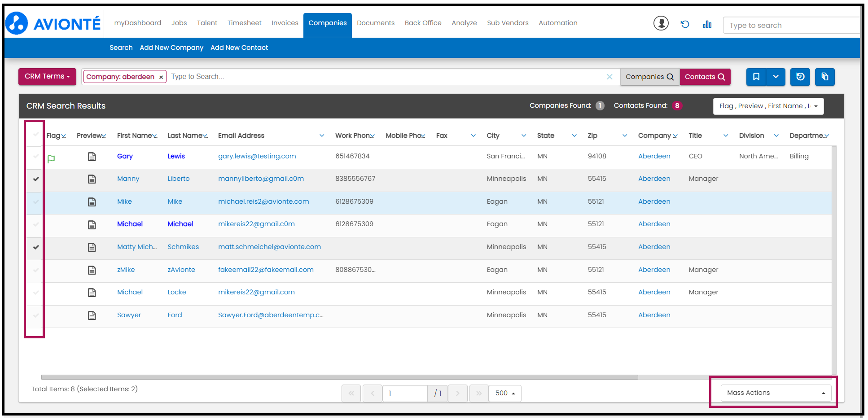Viewport: 868px width, 420px height.
Task: Uncheck the Matty Schmikes row checkbox
Action: point(36,247)
